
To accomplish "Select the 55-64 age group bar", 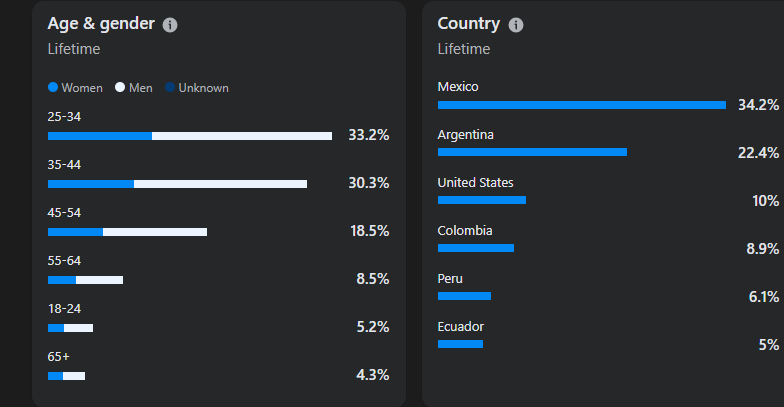I will (x=85, y=280).
